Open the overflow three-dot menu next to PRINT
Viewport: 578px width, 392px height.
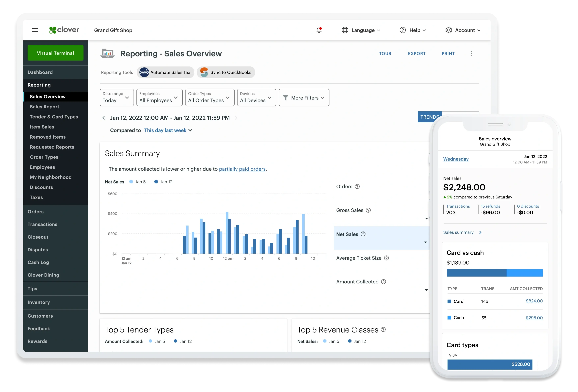[471, 53]
